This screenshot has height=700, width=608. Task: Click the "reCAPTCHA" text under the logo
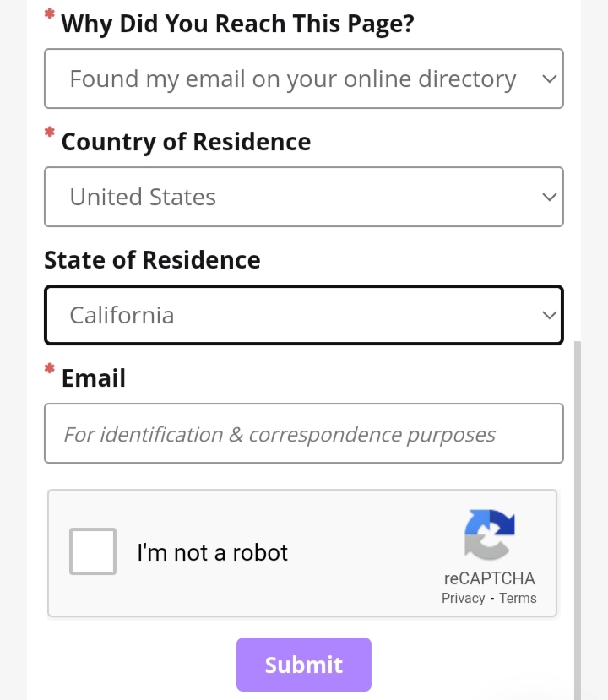coord(490,578)
